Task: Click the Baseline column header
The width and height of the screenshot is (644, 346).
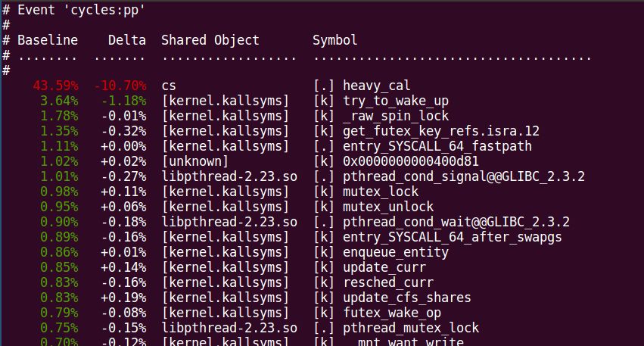Action: (48, 40)
